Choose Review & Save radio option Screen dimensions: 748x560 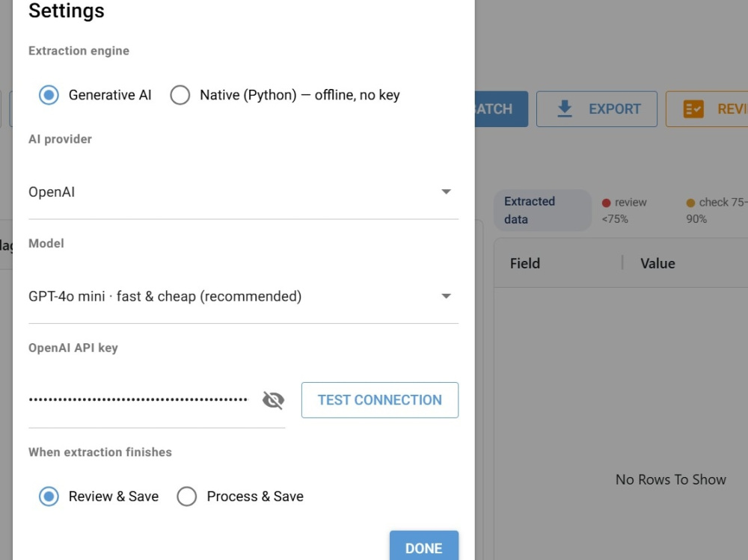49,496
